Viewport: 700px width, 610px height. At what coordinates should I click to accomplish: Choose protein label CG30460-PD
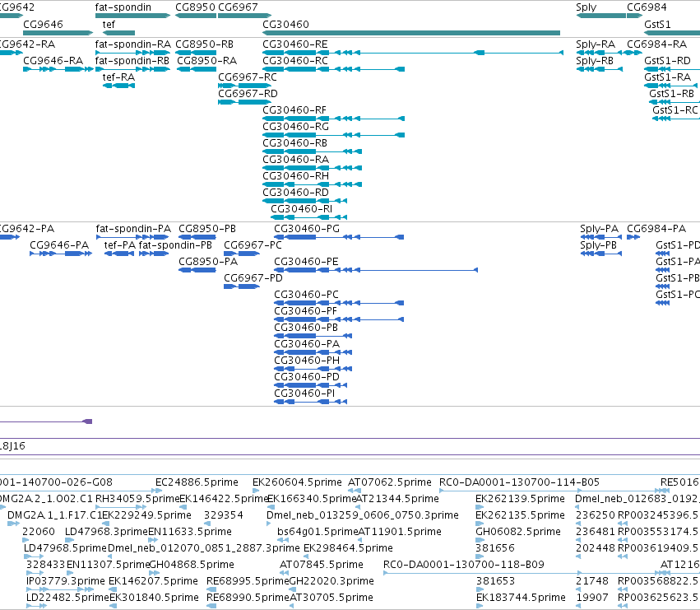click(307, 377)
